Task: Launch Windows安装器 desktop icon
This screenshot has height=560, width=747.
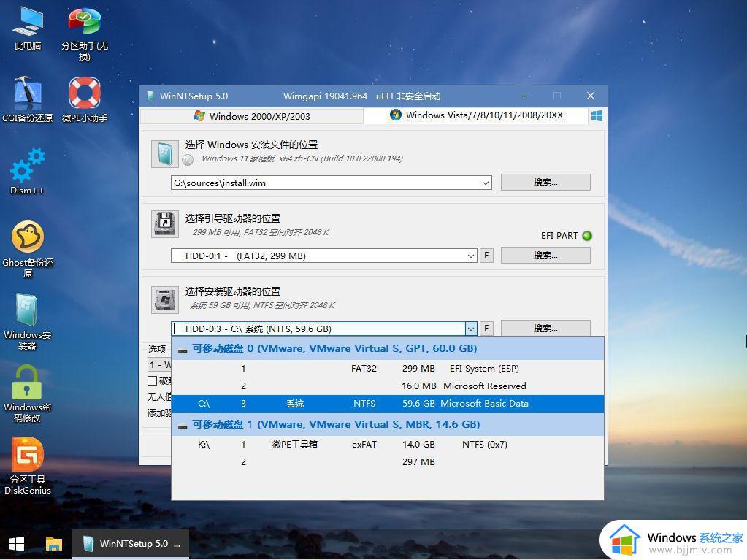Action: (28, 322)
